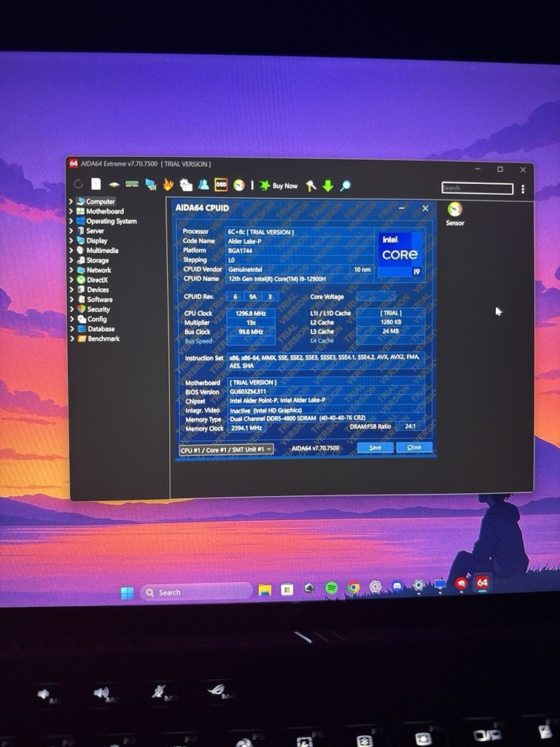The image size is (560, 747).
Task: Click Save in the CPUID window
Action: 376,447
